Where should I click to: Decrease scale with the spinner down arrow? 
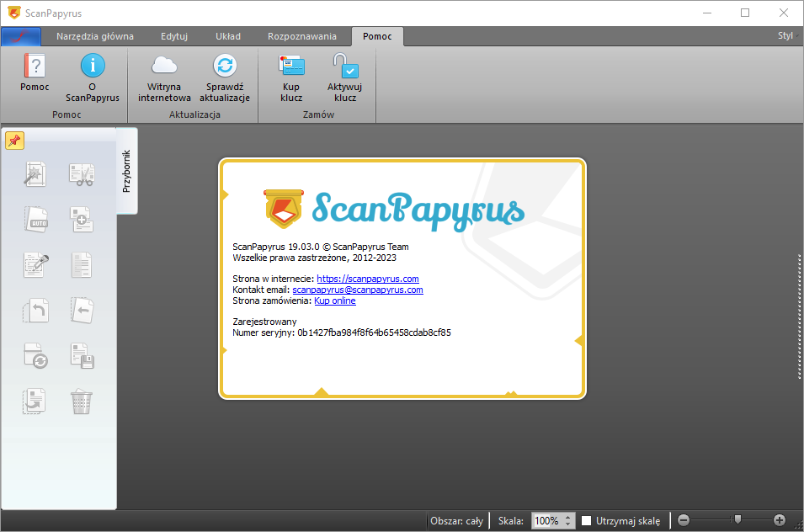pyautogui.click(x=568, y=524)
